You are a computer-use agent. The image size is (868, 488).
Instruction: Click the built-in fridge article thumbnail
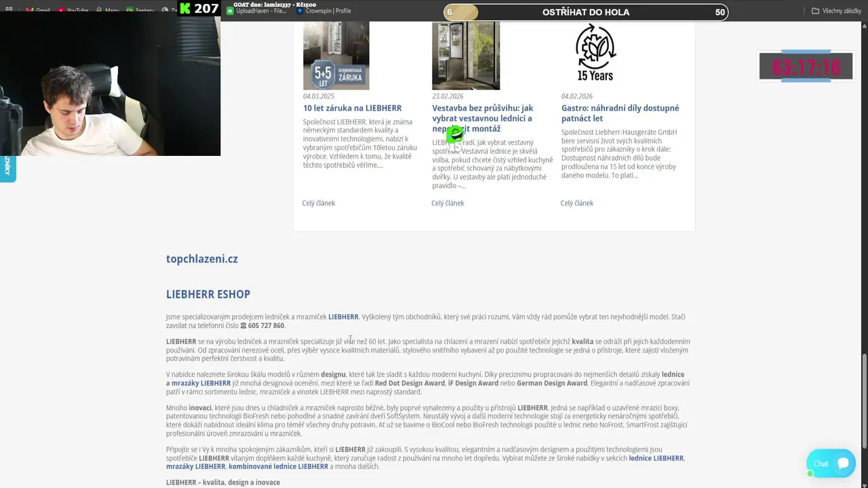(466, 56)
